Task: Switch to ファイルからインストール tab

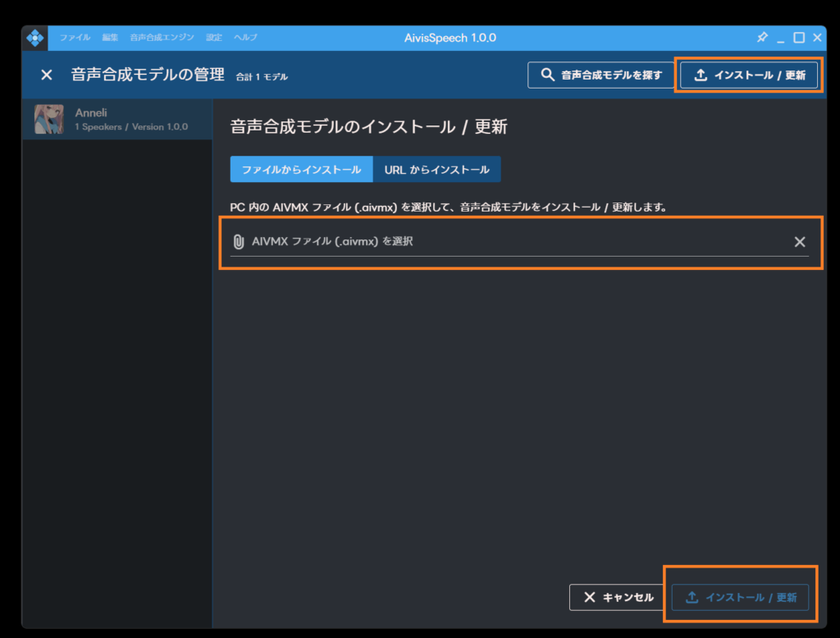Action: click(302, 169)
